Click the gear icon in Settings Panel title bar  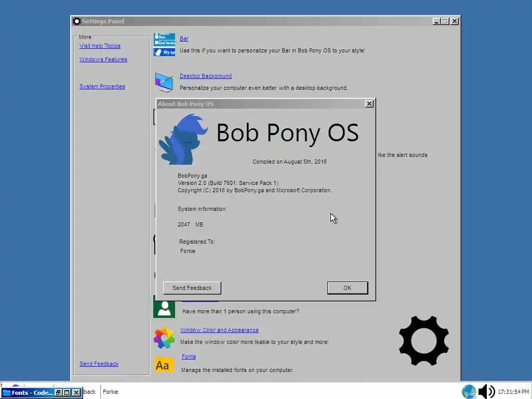tap(77, 21)
